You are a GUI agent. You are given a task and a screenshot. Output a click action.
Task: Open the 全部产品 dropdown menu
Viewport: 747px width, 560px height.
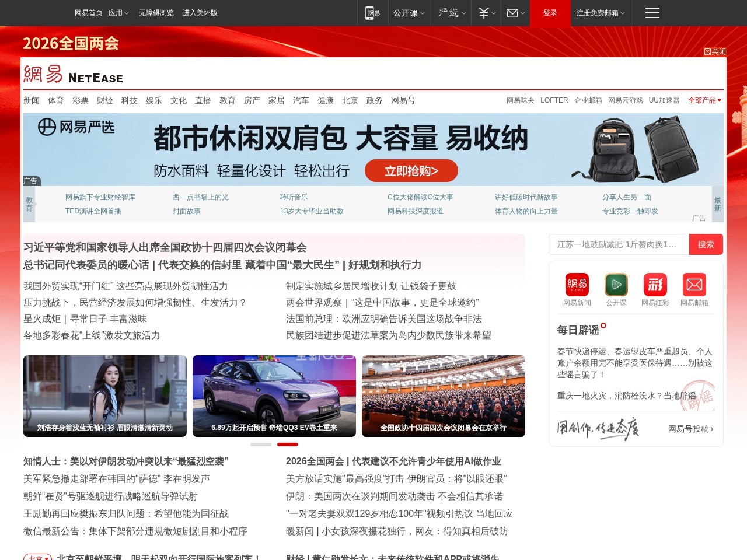tap(704, 100)
